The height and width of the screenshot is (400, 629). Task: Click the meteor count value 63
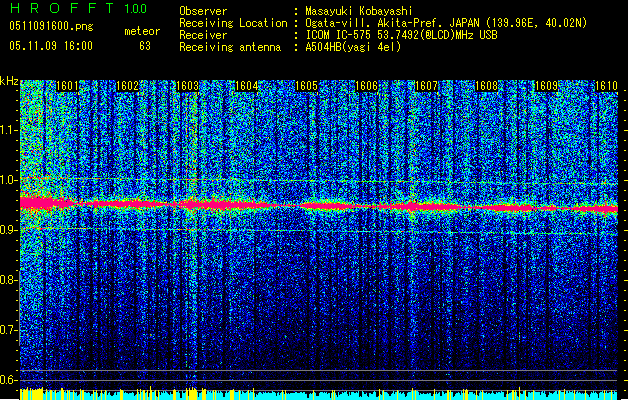coord(145,46)
